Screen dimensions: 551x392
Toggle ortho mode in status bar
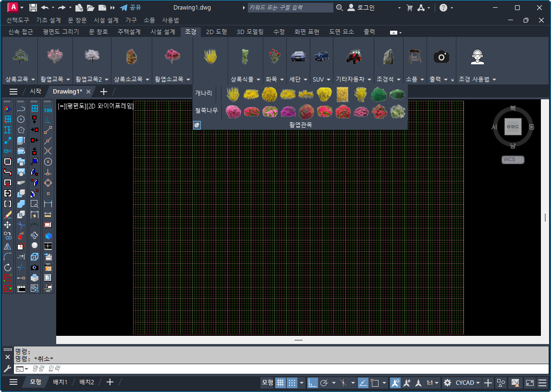coord(313,382)
